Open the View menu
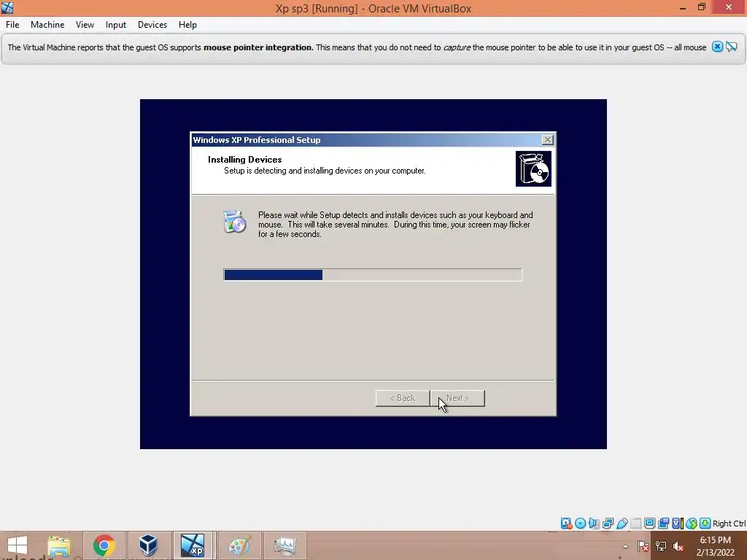Viewport: 747px width, 560px height. (x=85, y=25)
